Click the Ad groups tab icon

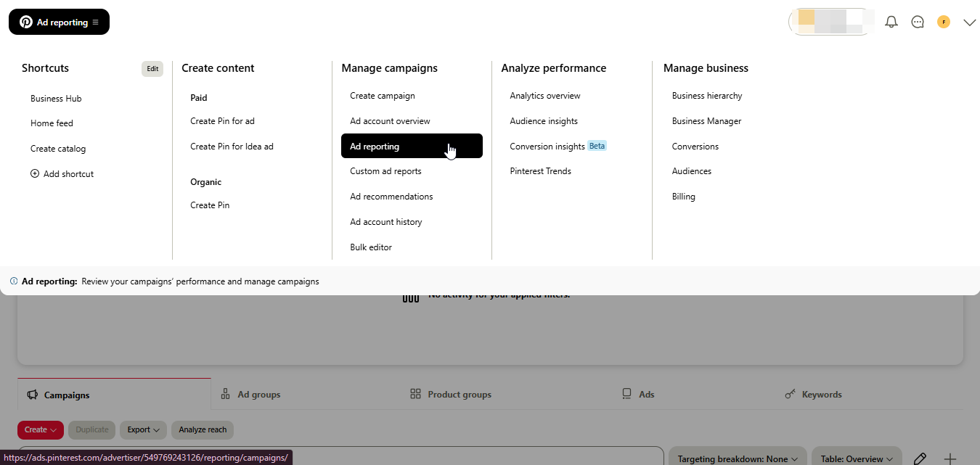[226, 394]
